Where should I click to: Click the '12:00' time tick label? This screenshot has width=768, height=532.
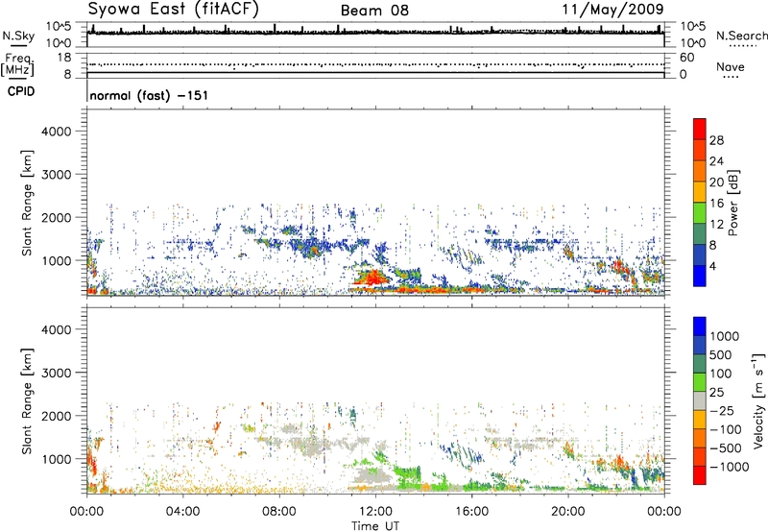click(375, 512)
